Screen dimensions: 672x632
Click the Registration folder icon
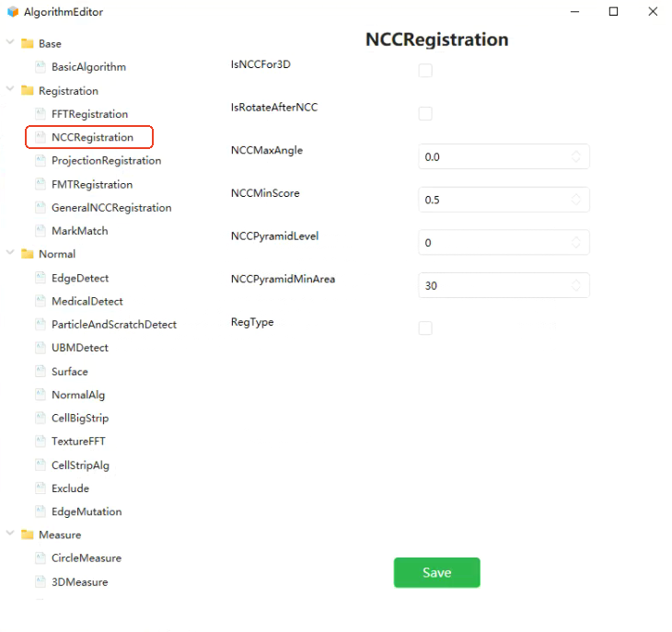(x=28, y=90)
